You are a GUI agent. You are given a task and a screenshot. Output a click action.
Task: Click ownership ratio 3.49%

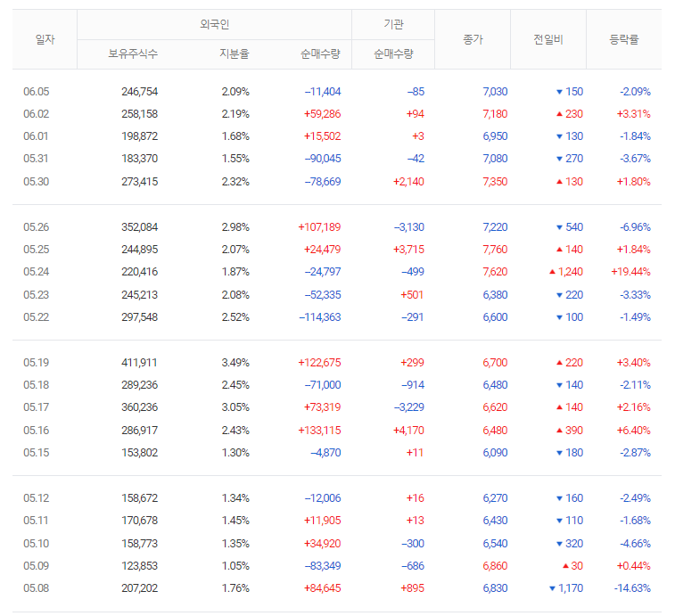tap(235, 363)
